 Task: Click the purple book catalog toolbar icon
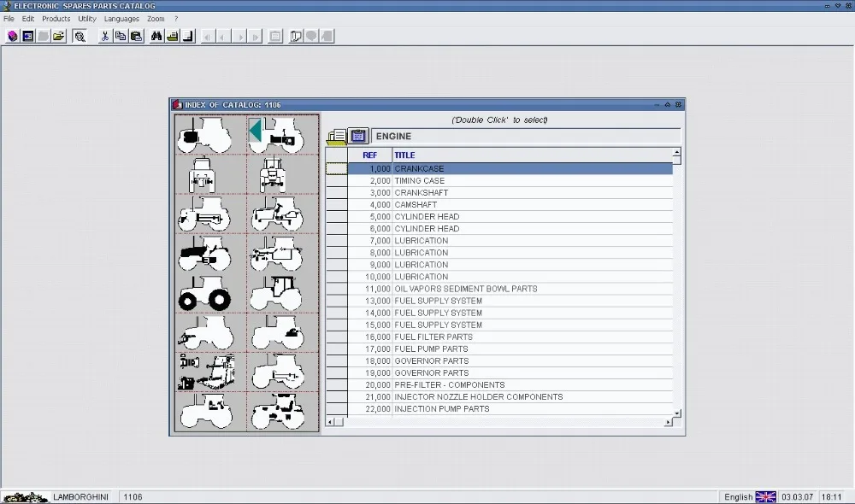point(13,37)
